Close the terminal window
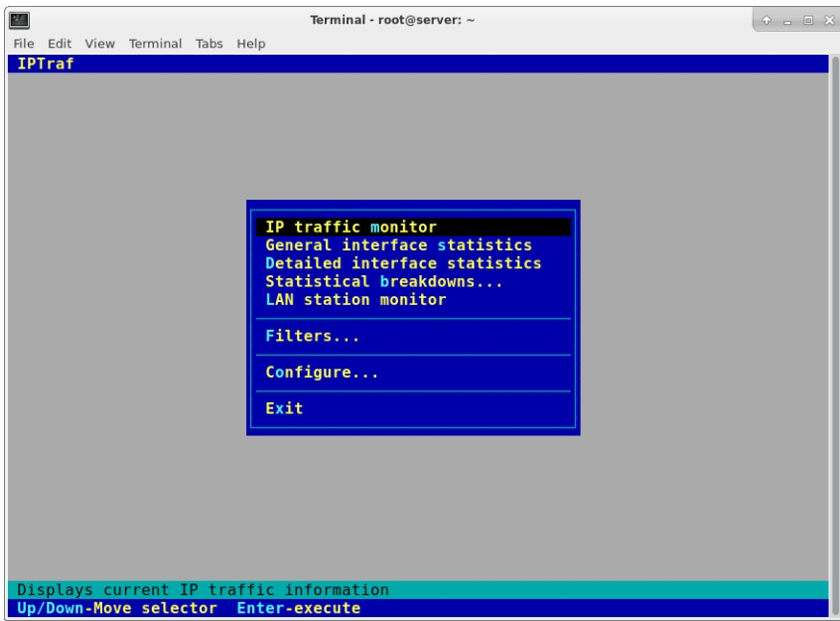 (x=829, y=21)
